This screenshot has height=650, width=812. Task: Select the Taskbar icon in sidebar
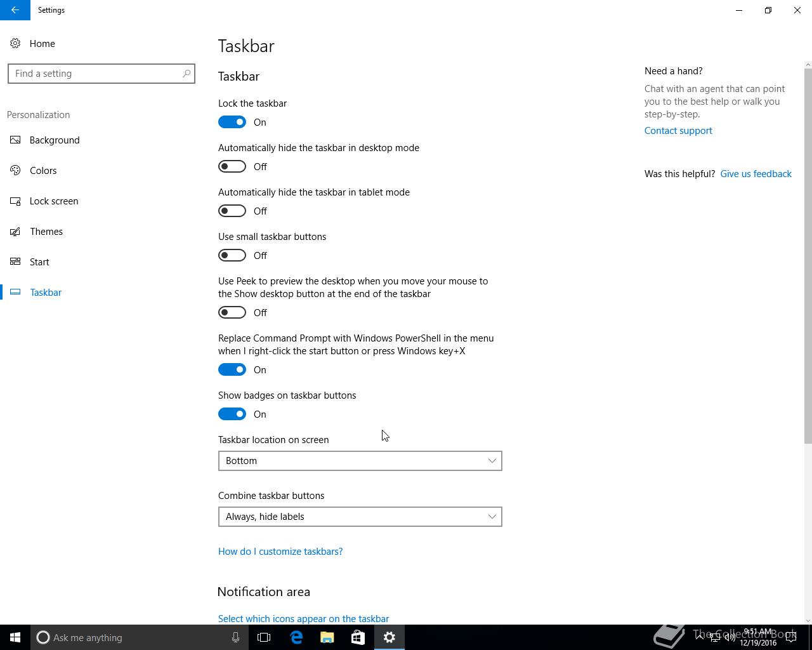(15, 292)
